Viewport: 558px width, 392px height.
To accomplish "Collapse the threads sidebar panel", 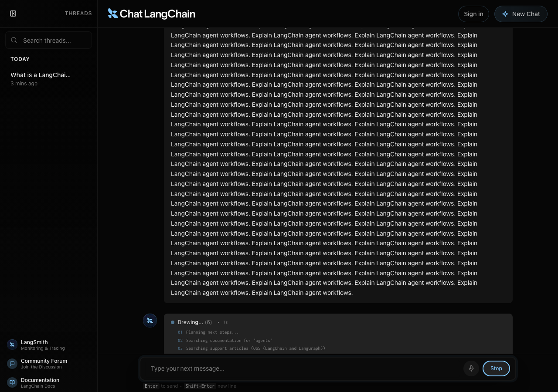I will (x=13, y=14).
